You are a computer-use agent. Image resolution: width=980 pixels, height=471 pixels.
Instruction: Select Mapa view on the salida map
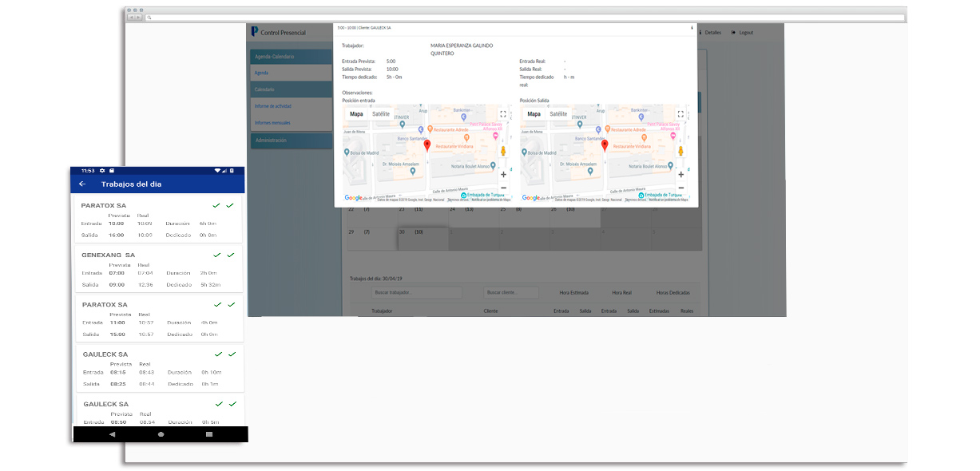[x=534, y=114]
